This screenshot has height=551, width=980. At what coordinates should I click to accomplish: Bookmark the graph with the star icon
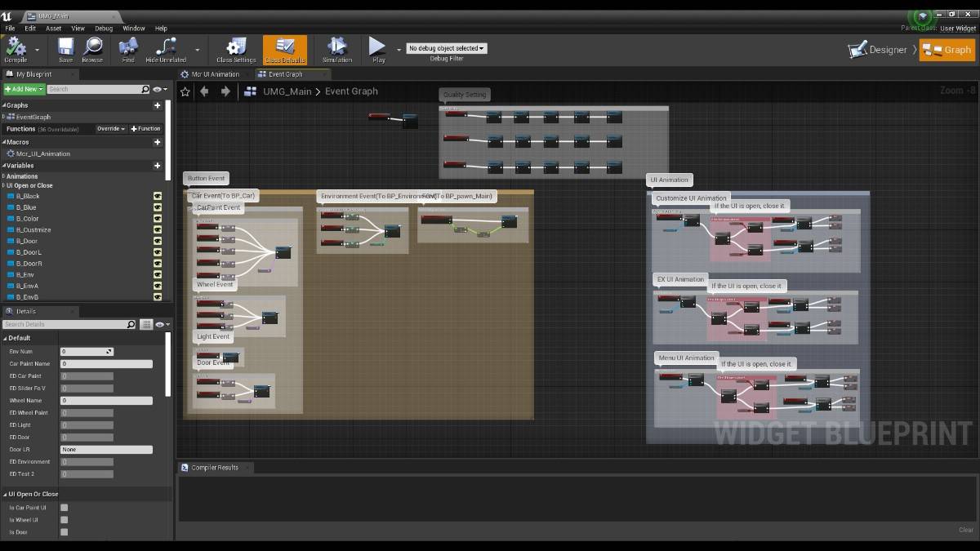pyautogui.click(x=185, y=91)
